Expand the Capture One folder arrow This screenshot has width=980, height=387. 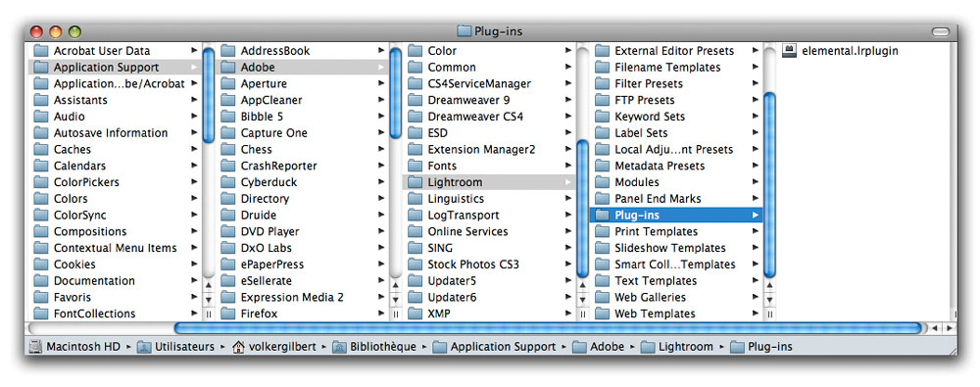click(381, 133)
